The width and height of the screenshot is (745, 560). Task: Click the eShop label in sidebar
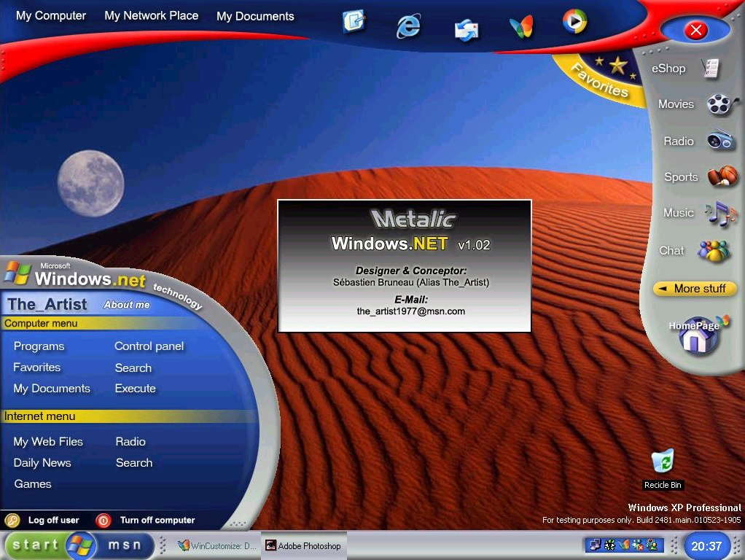coord(668,69)
